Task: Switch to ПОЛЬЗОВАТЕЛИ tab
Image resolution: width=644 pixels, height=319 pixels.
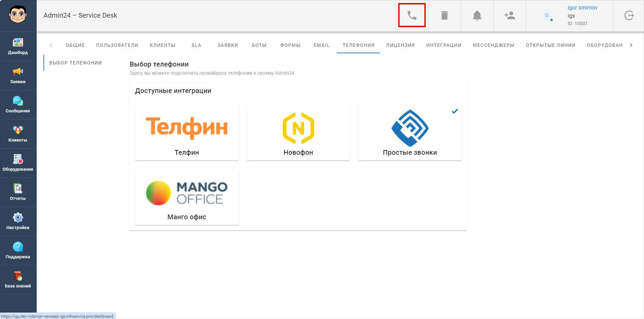Action: click(x=117, y=45)
